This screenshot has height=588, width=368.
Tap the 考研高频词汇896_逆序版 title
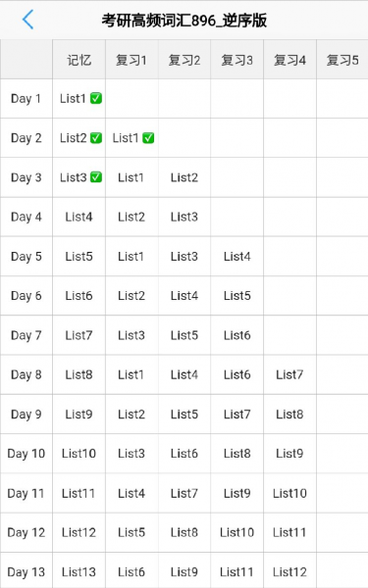pyautogui.click(x=184, y=21)
